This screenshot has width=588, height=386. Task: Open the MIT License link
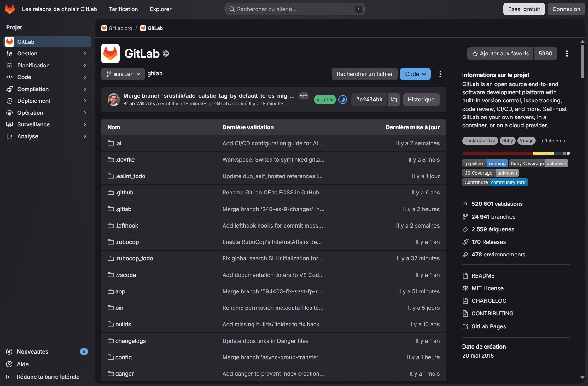tap(487, 288)
